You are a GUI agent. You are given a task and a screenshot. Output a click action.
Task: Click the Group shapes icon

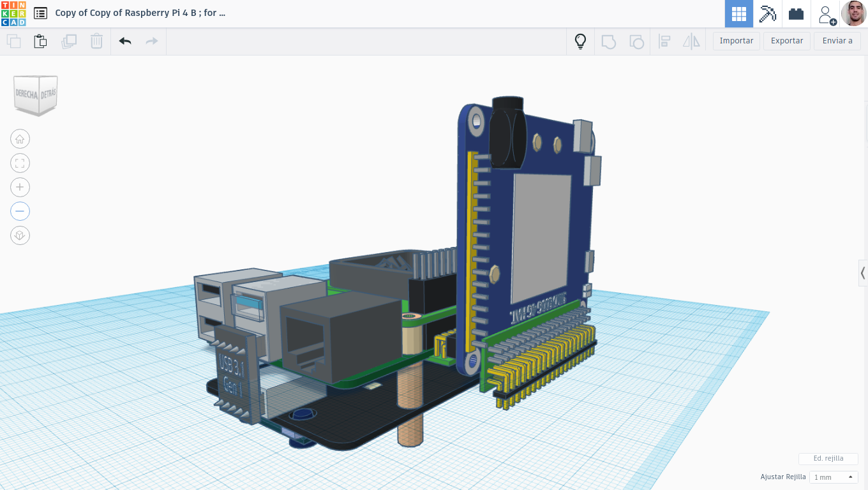point(609,41)
